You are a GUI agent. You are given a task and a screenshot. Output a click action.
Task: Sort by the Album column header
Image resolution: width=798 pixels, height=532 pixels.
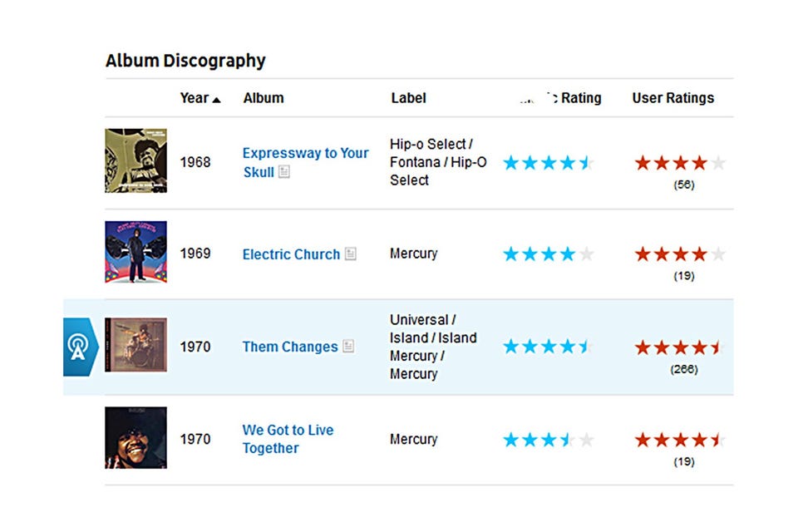pos(264,98)
